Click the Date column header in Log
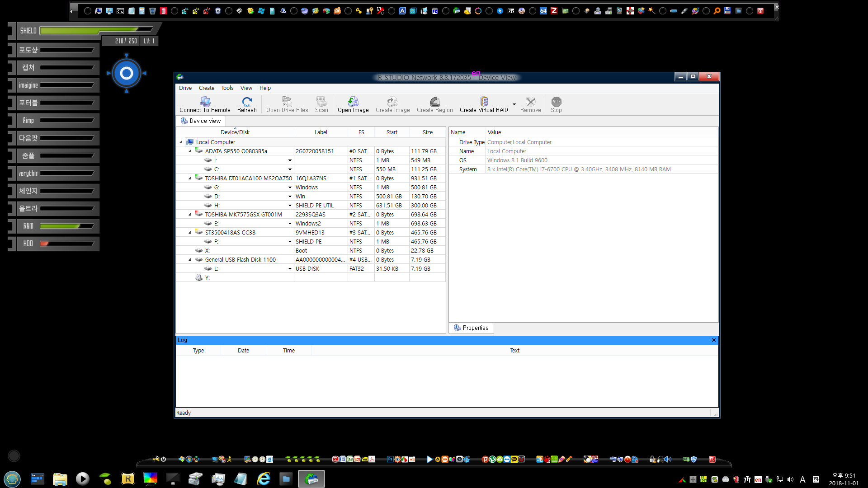The height and width of the screenshot is (488, 868). [244, 351]
